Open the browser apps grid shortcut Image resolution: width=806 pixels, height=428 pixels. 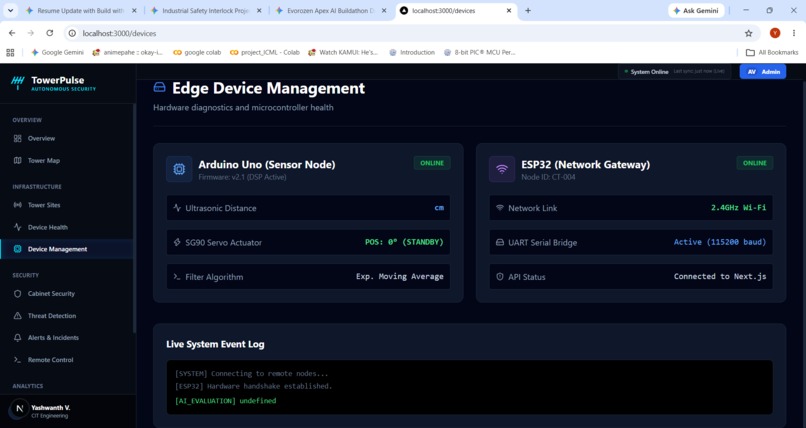click(x=10, y=52)
